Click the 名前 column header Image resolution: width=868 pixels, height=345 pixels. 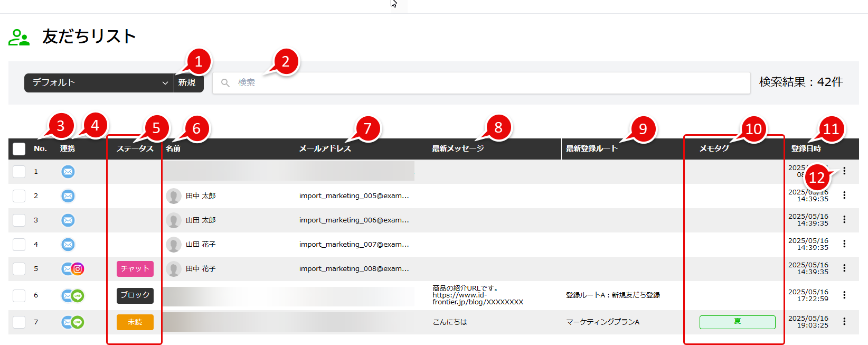coord(173,149)
